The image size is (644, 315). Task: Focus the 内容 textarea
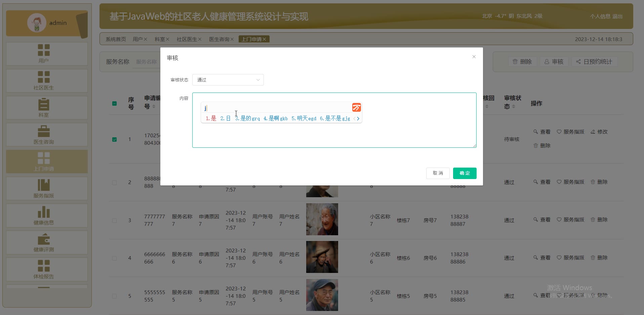[334, 120]
